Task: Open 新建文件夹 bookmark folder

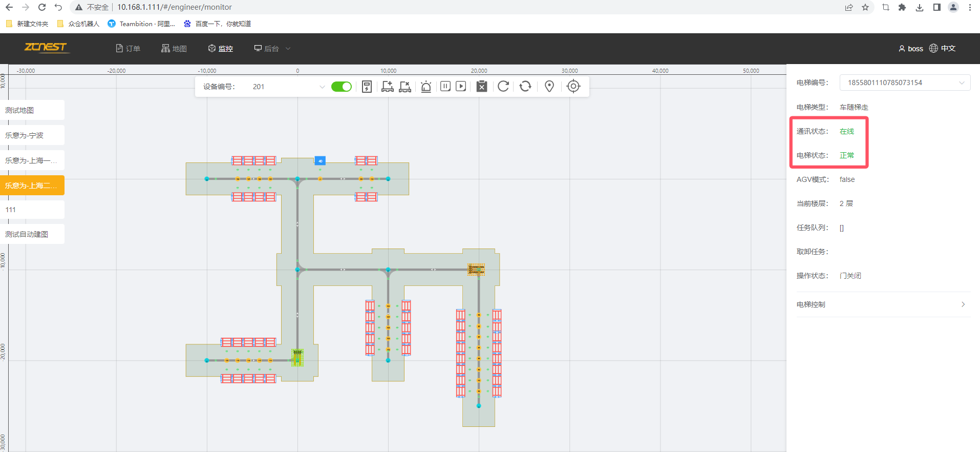Action: 27,24
